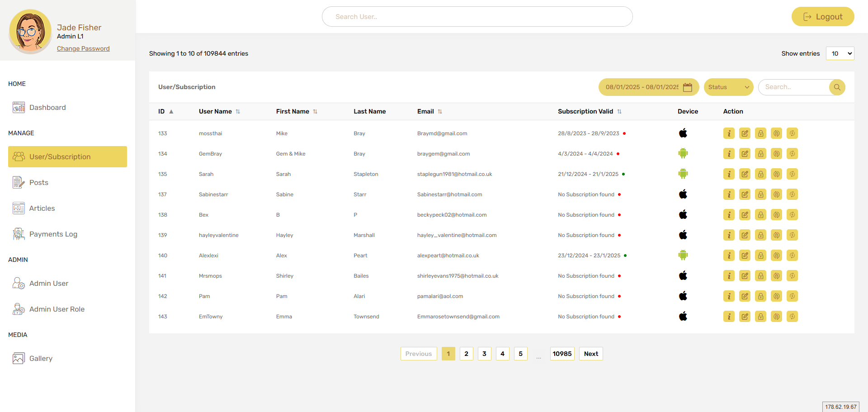Edit user Alexlexi with the pencil icon
The image size is (868, 412).
[745, 256]
